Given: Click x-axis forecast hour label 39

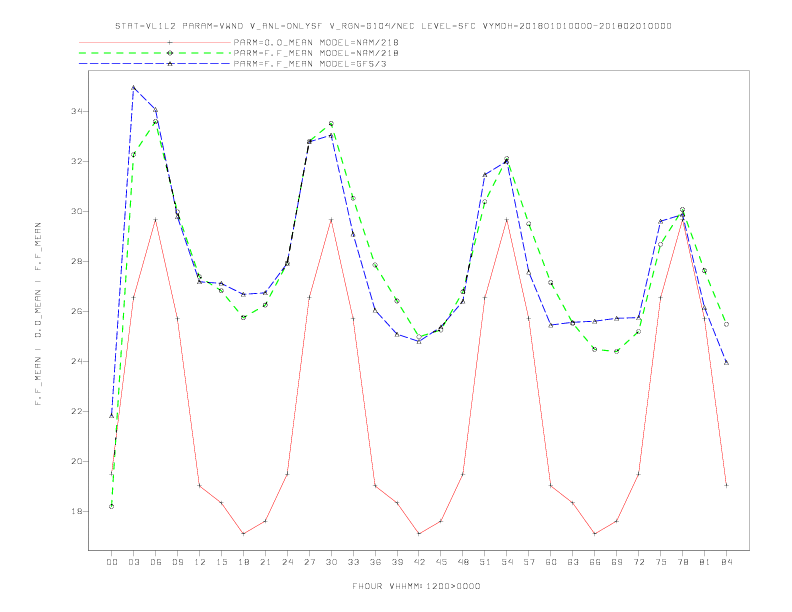Looking at the screenshot, I should click(397, 562).
